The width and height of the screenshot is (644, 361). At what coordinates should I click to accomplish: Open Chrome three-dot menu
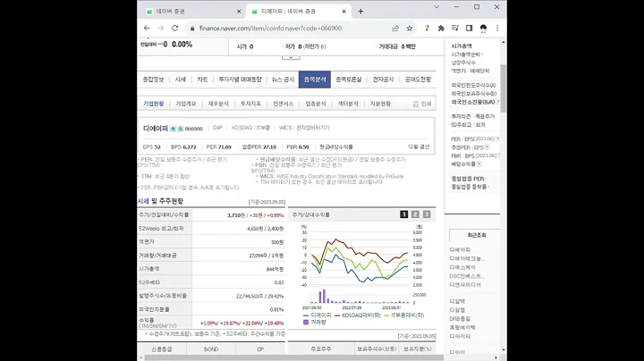point(497,28)
